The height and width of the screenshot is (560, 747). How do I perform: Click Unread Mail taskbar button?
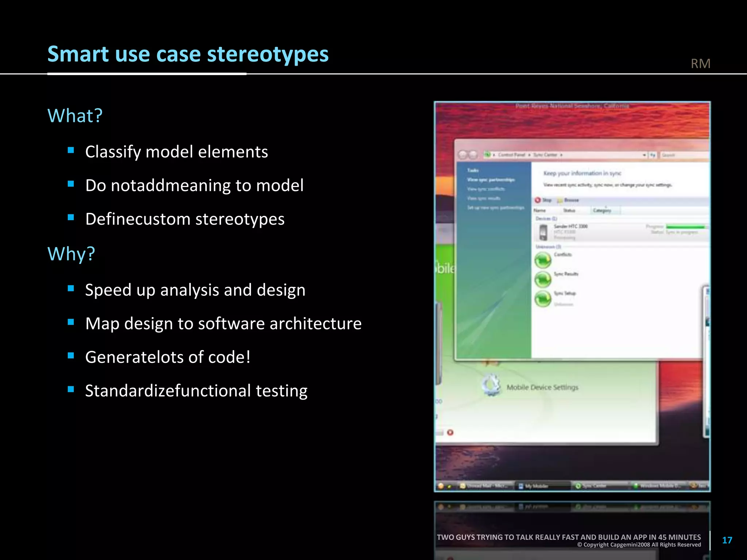pos(485,486)
